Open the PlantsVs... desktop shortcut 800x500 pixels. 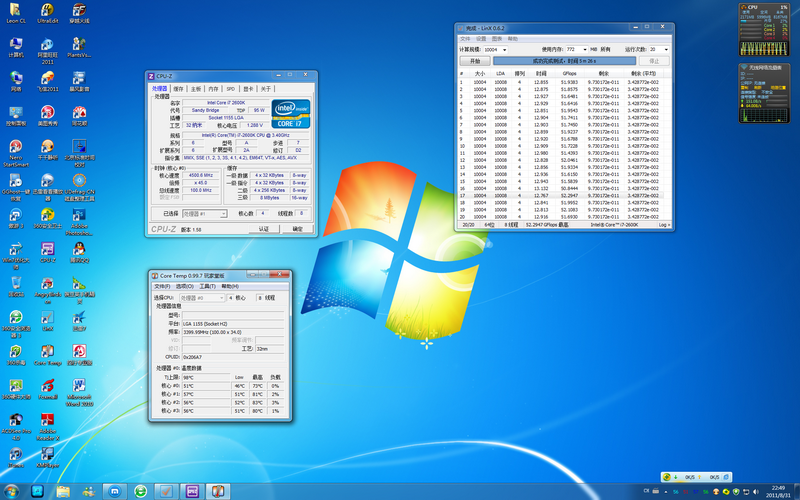(79, 47)
